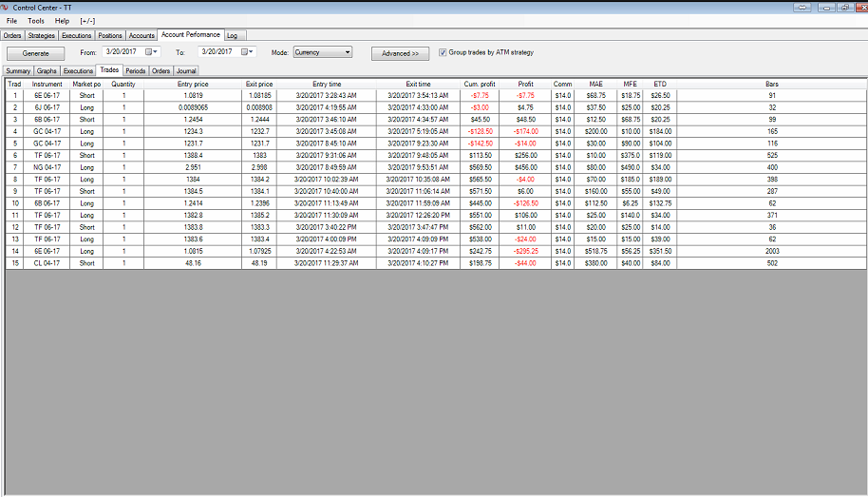The height and width of the screenshot is (497, 868).
Task: Sort by ETD column header
Action: click(x=660, y=85)
